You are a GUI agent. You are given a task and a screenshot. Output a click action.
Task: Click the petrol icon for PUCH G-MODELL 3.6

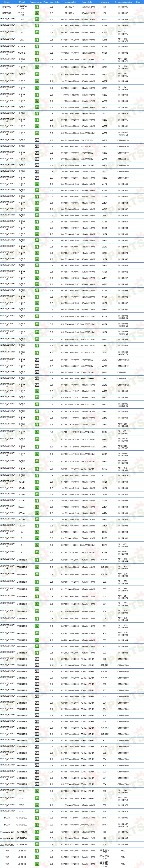[37, 825]
